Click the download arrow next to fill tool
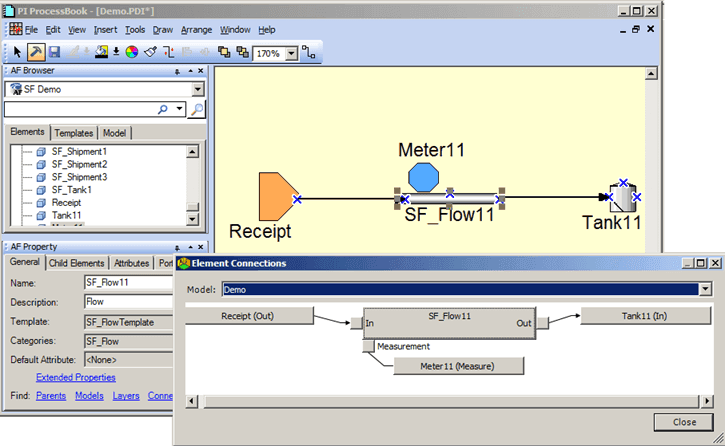725x446 pixels. tap(116, 52)
